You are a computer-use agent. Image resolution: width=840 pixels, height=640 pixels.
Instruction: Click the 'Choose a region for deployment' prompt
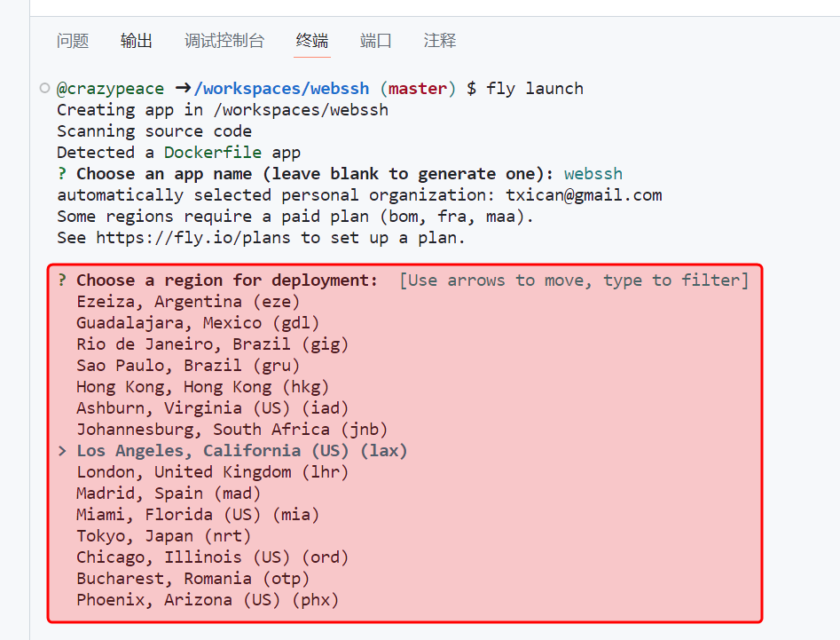(227, 280)
